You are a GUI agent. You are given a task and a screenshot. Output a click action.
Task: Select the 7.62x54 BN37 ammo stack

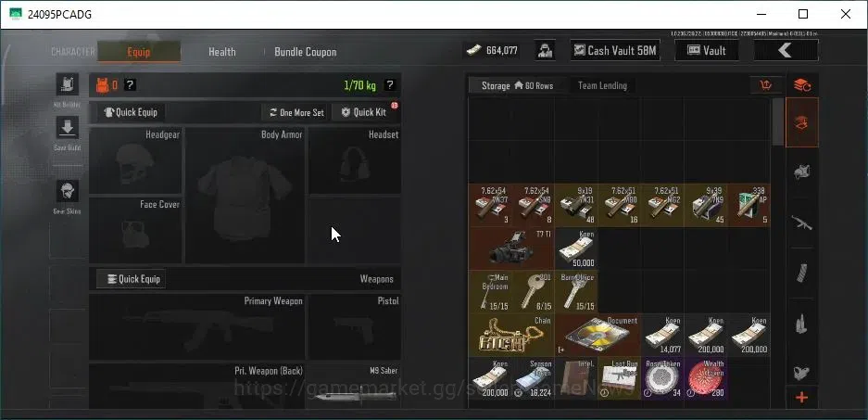point(489,205)
